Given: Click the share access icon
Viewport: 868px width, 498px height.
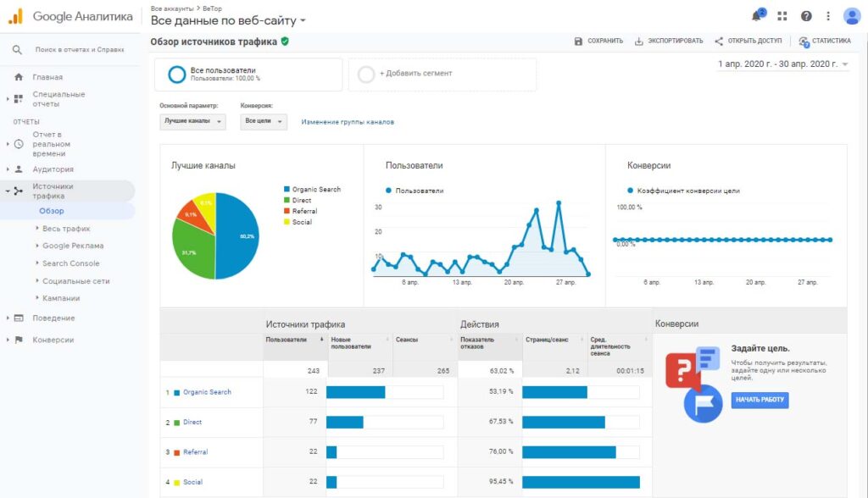Looking at the screenshot, I should tap(719, 41).
